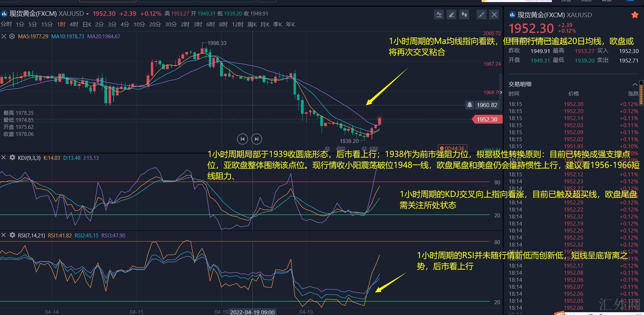Screen dimensions: 644x315
Task: Click the 时间 column header
Action: (514, 93)
